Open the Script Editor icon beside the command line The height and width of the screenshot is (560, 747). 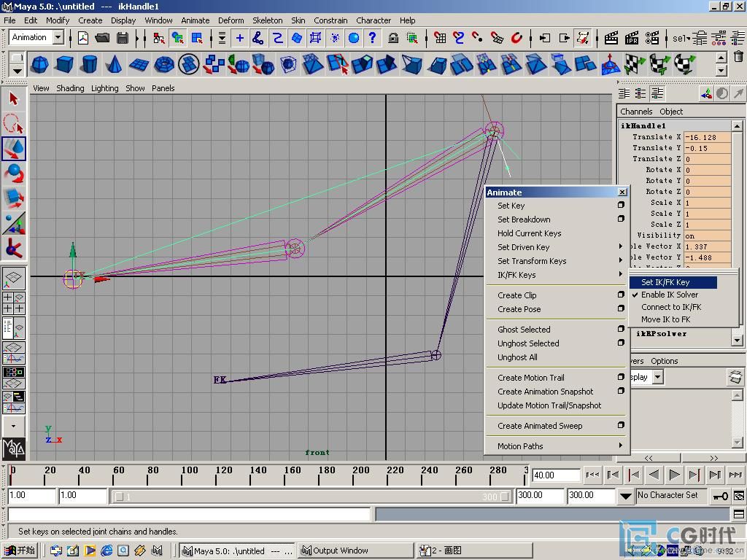(738, 514)
